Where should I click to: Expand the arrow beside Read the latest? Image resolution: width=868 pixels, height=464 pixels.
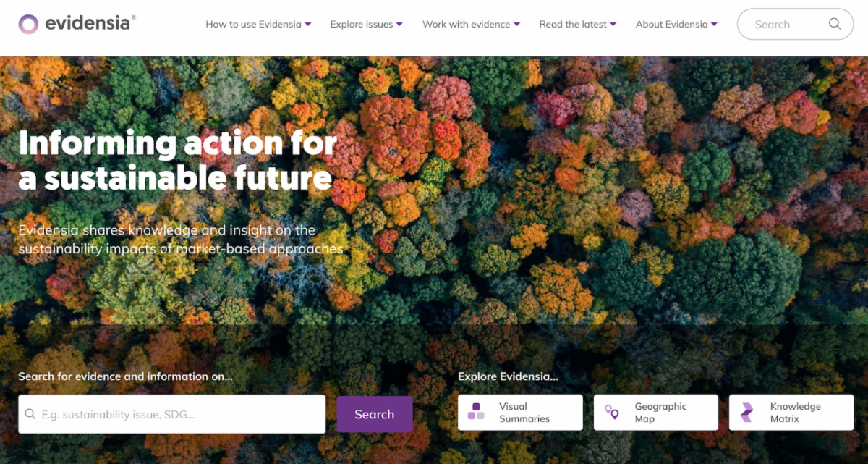click(x=613, y=24)
